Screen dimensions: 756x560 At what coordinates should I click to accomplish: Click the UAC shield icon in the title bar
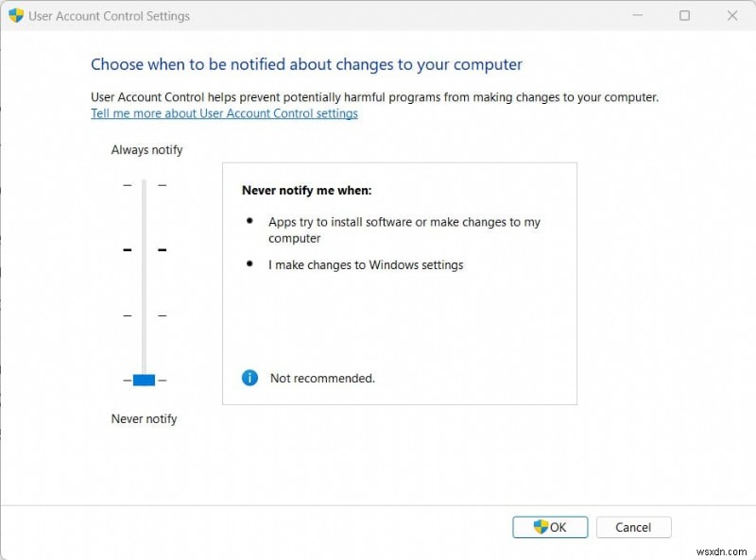tap(13, 15)
